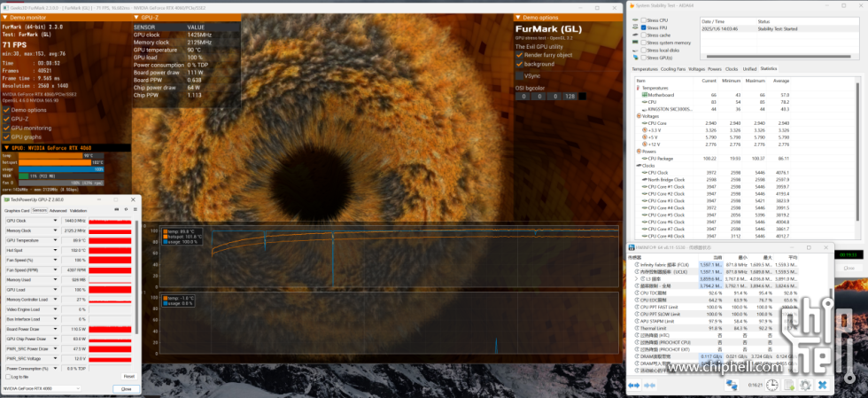Image resolution: width=868 pixels, height=398 pixels.
Task: Open GPU Temperature sensor dropdown
Action: [x=55, y=240]
